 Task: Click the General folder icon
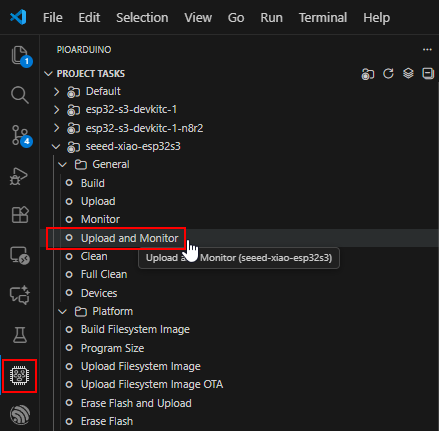[81, 164]
